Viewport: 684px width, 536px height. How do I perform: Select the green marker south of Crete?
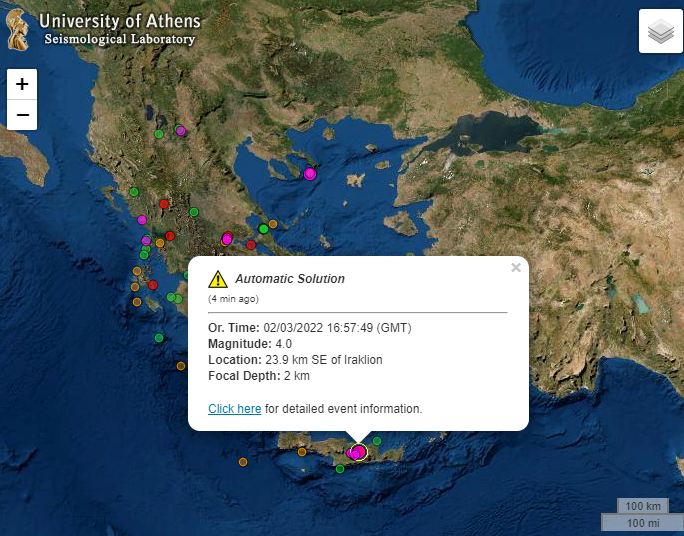(340, 469)
